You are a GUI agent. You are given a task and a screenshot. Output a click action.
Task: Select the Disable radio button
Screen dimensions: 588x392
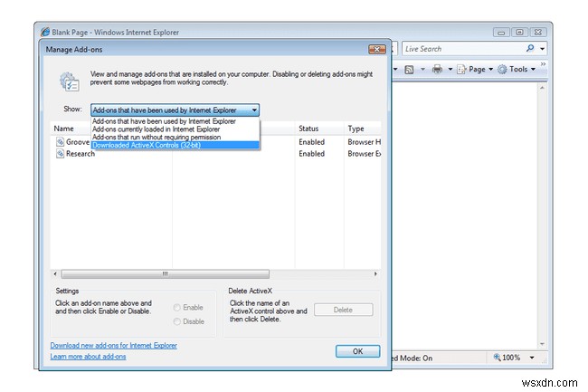point(177,321)
